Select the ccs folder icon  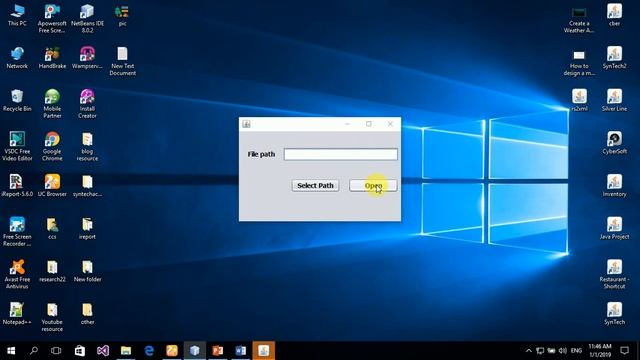pyautogui.click(x=52, y=229)
